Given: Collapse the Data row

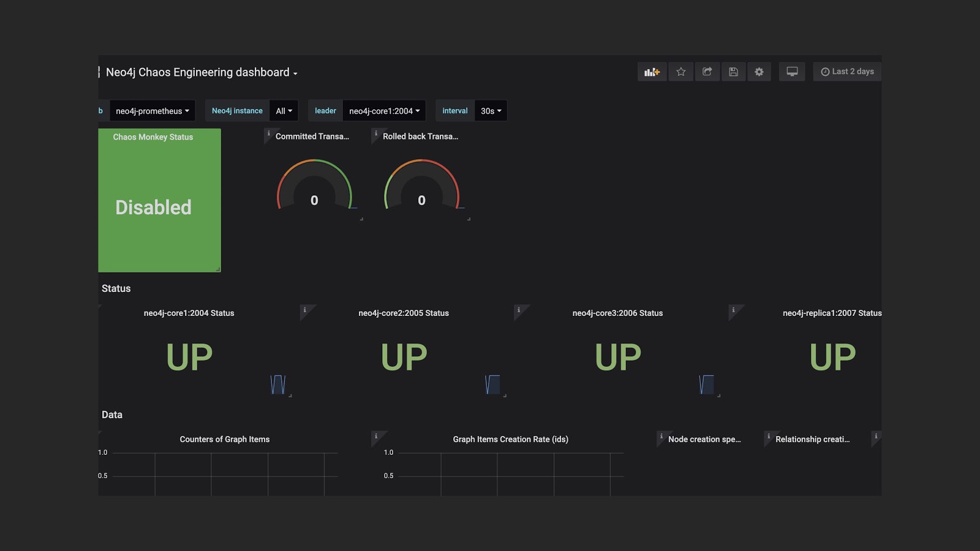Looking at the screenshot, I should click(x=112, y=414).
